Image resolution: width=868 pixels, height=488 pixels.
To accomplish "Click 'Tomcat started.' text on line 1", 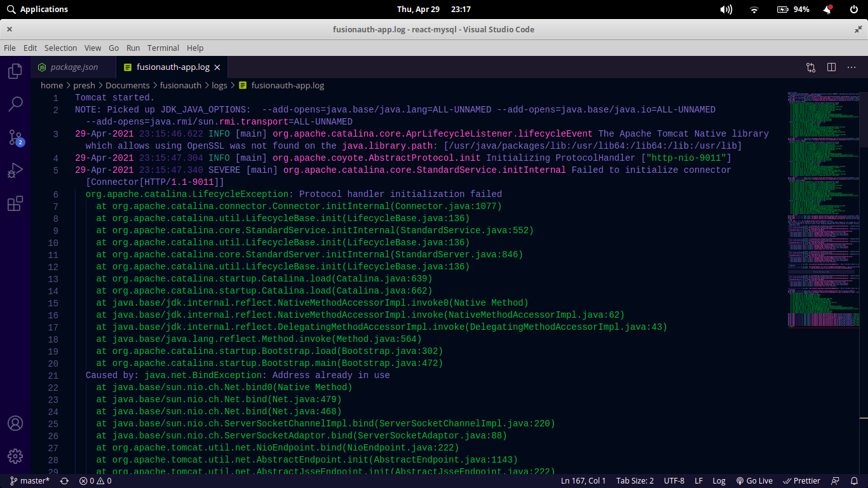I will pyautogui.click(x=115, y=98).
